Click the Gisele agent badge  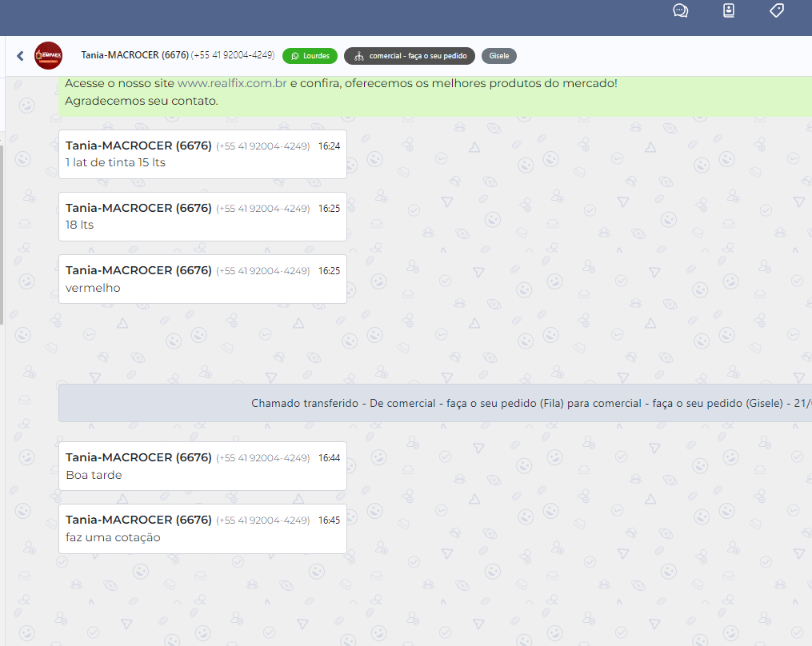[x=498, y=56]
